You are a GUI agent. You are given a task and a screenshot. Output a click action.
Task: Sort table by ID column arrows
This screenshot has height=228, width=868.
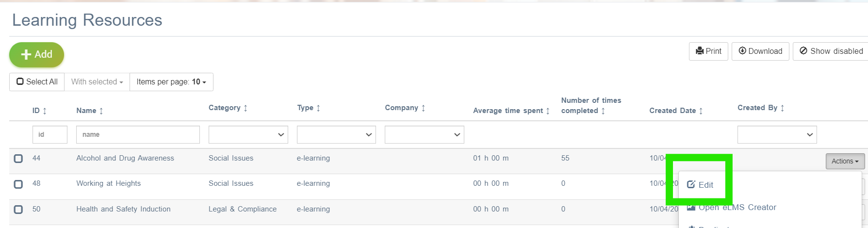click(x=45, y=111)
